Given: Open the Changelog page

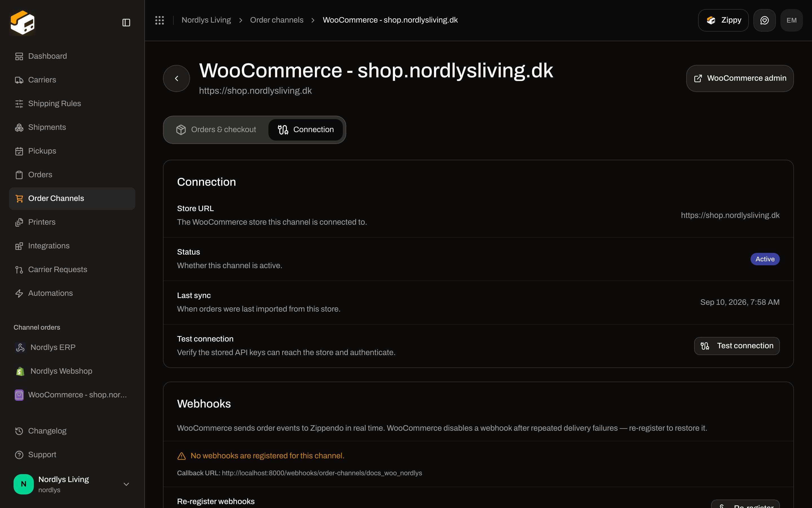Looking at the screenshot, I should [x=72, y=431].
